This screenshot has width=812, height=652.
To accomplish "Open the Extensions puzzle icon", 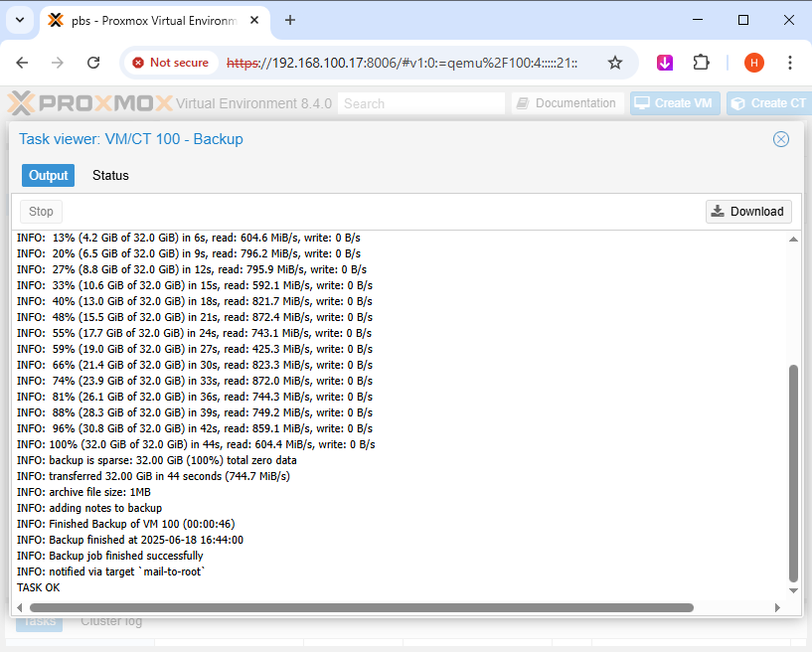I will point(701,63).
